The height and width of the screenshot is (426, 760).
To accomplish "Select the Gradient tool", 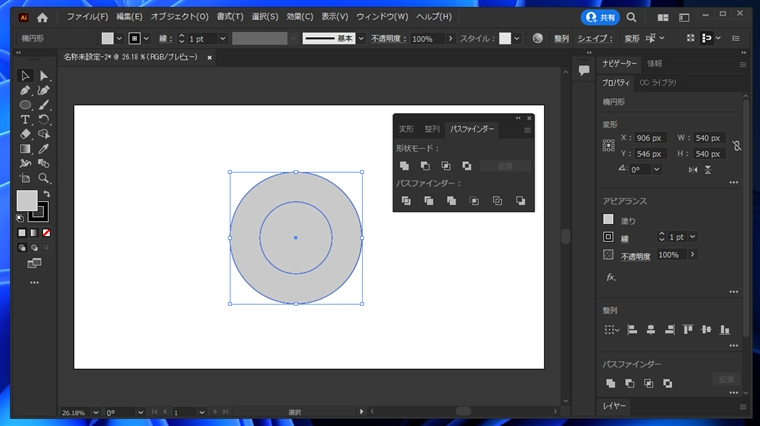I will point(25,149).
